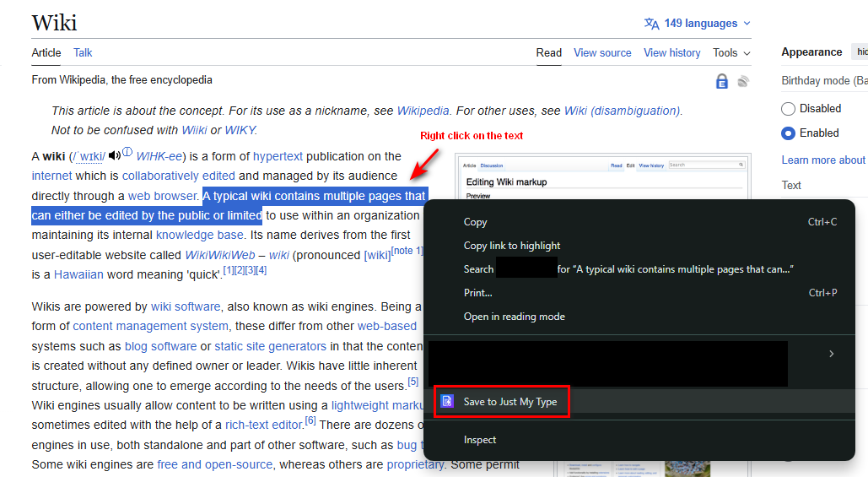Open the Wiki (disambiguation) link
The height and width of the screenshot is (477, 868).
[x=622, y=111]
